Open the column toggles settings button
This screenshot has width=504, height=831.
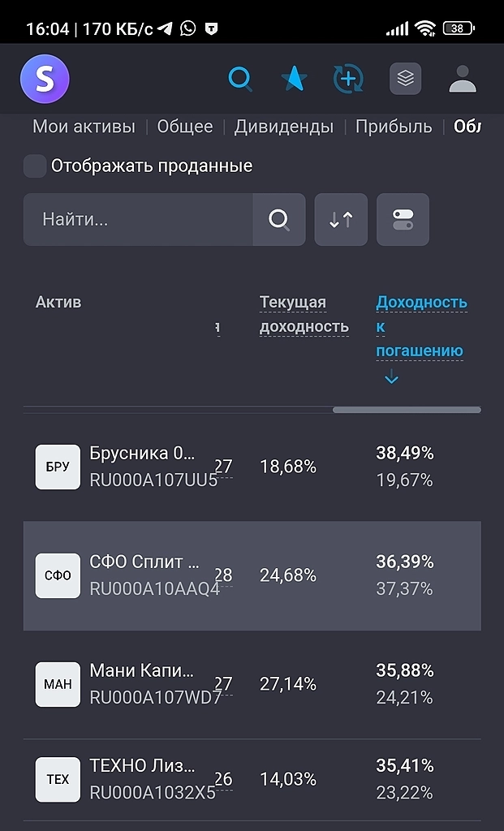point(403,219)
